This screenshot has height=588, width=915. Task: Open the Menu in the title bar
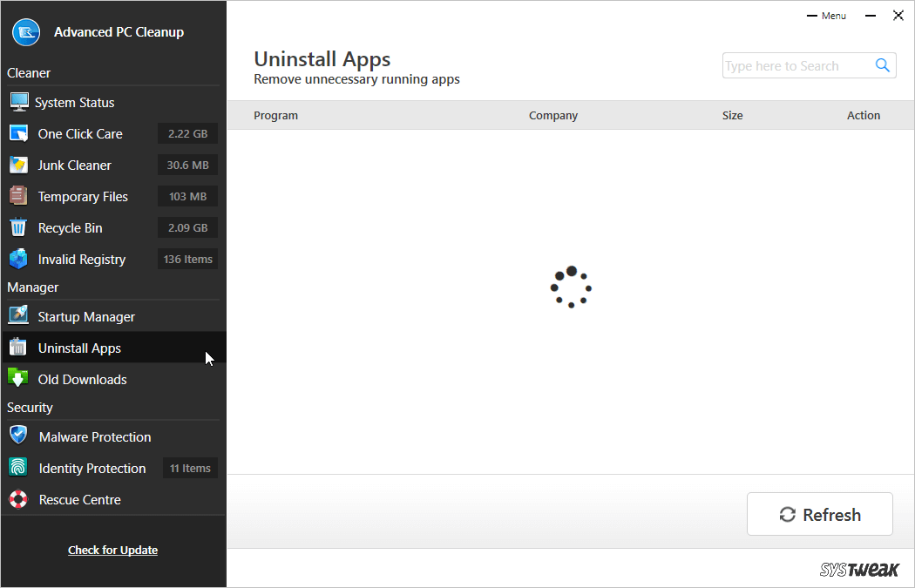click(x=826, y=15)
